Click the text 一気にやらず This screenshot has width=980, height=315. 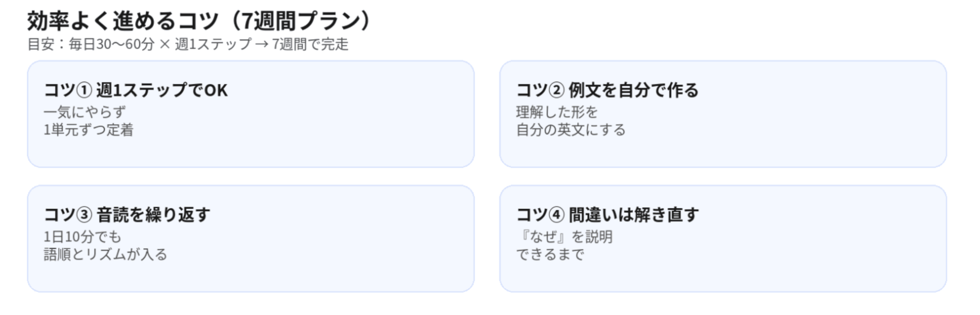pyautogui.click(x=85, y=112)
